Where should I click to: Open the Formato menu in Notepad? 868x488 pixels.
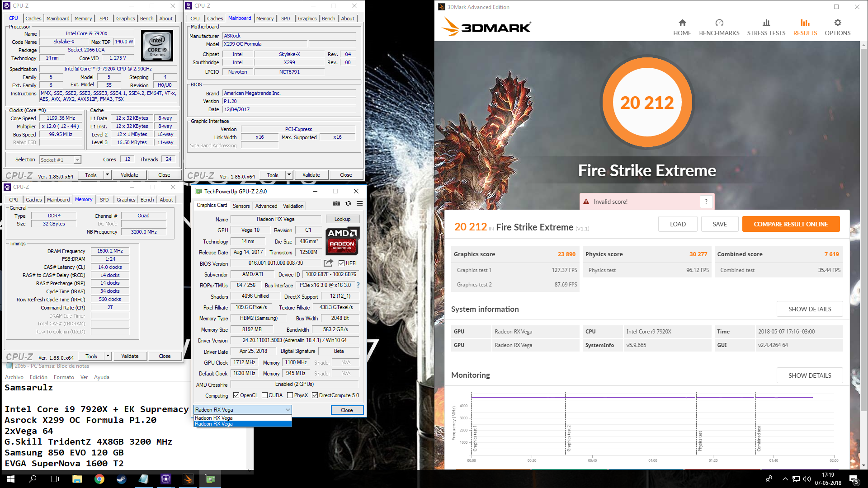coord(64,377)
